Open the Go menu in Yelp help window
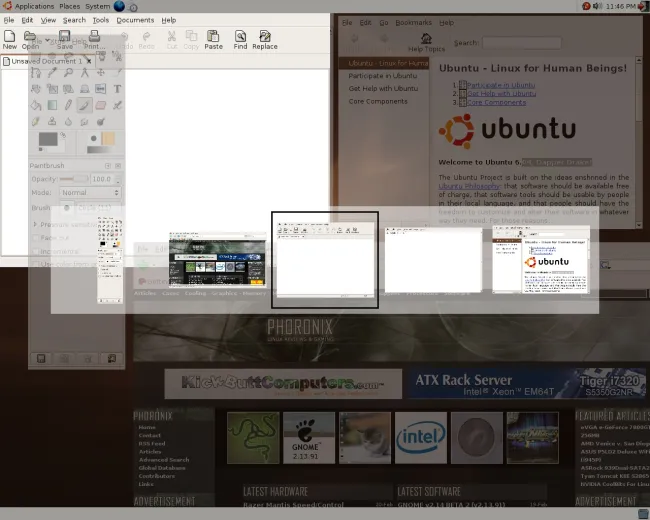This screenshot has width=650, height=520. 384,22
